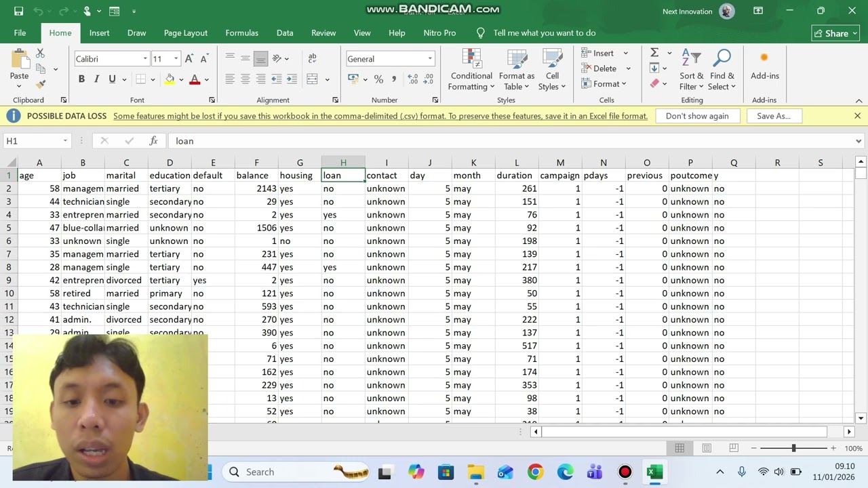This screenshot has height=488, width=868.
Task: Toggle Italic formatting
Action: tap(96, 79)
